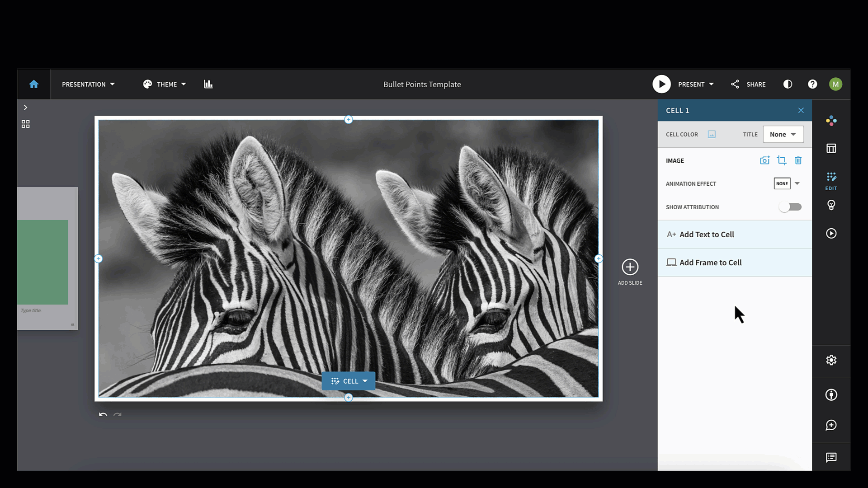
Task: Close the CELL 1 panel
Action: [x=801, y=110]
